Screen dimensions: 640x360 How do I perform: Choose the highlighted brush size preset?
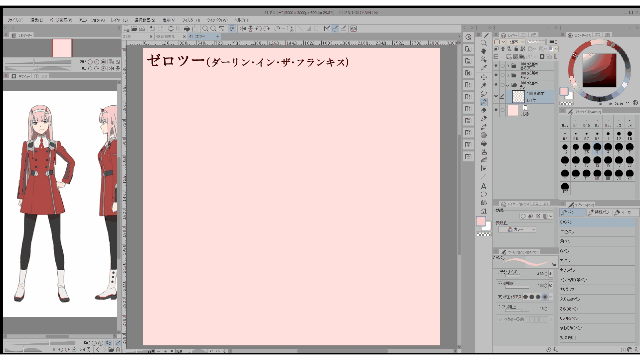(x=597, y=149)
